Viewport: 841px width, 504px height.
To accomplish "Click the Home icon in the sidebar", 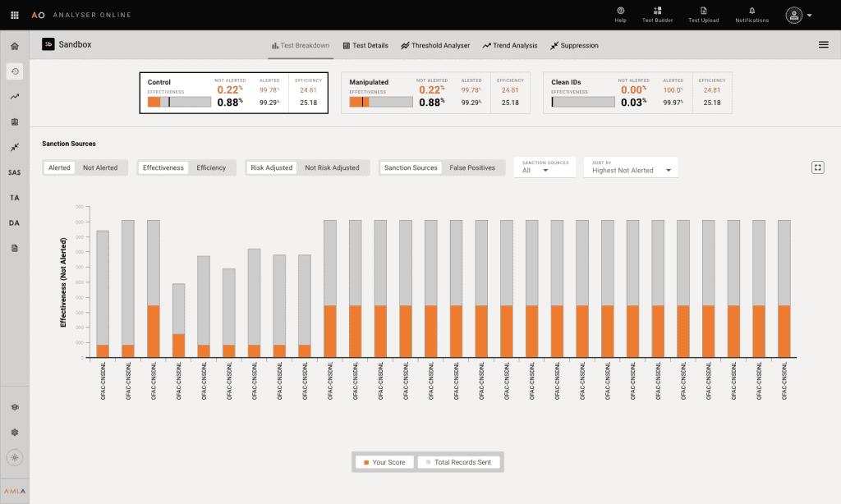I will [x=15, y=46].
